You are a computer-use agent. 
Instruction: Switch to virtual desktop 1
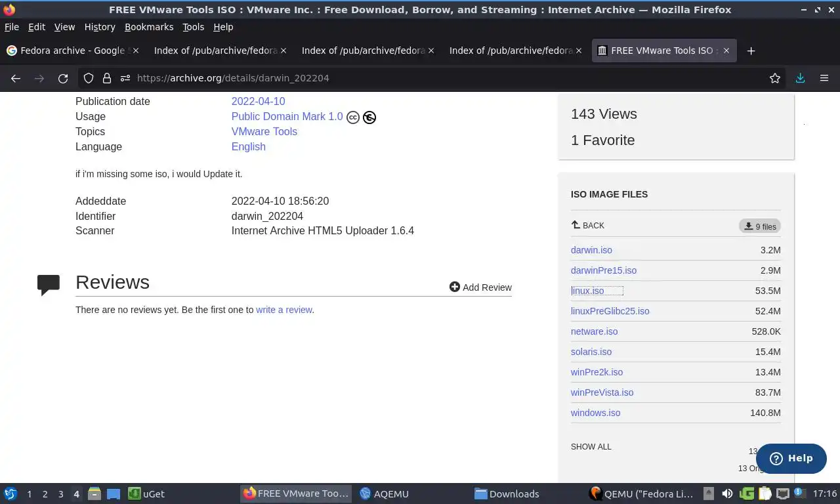click(x=29, y=493)
